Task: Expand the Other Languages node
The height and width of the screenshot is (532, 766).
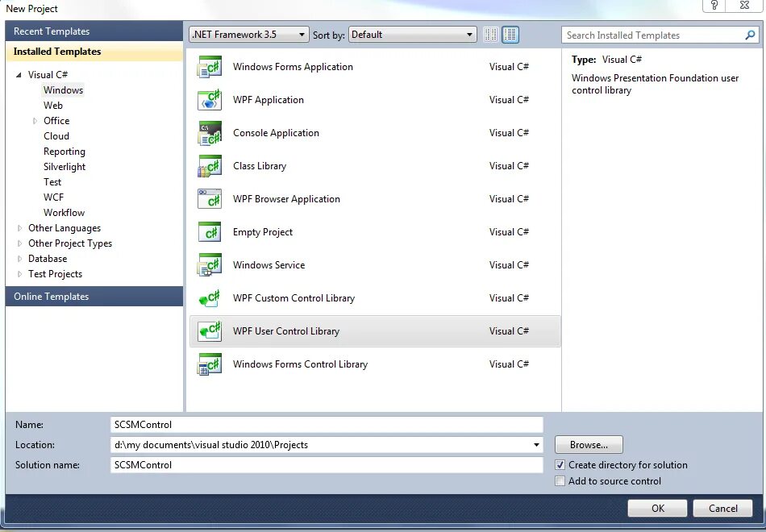Action: click(x=19, y=228)
